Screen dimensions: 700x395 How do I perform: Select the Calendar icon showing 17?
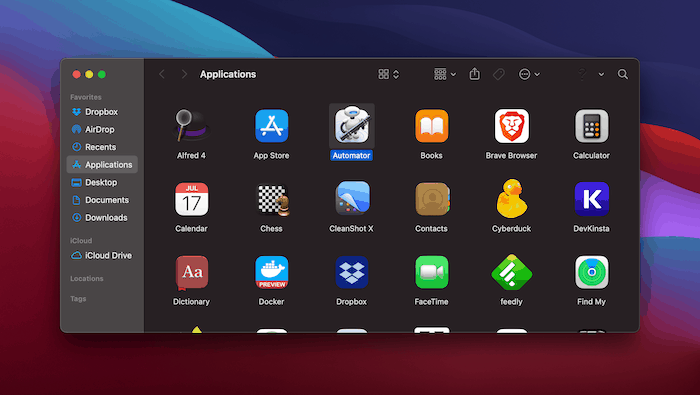(191, 199)
